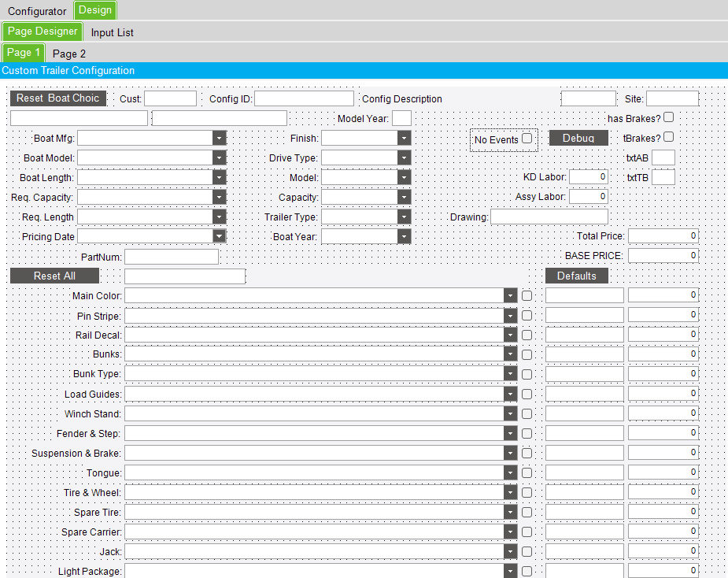Image resolution: width=728 pixels, height=578 pixels.
Task: Expand the Trailer Type dropdown
Action: (x=404, y=217)
